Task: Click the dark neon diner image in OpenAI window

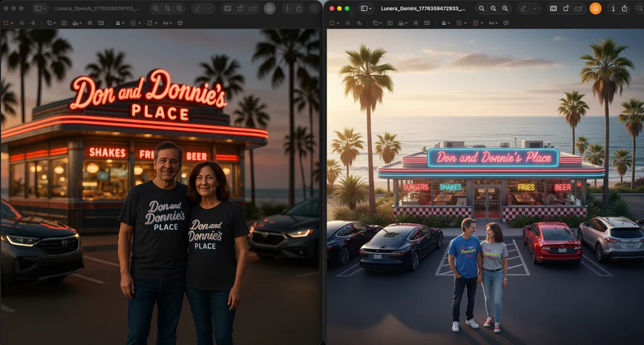Action: [160, 187]
